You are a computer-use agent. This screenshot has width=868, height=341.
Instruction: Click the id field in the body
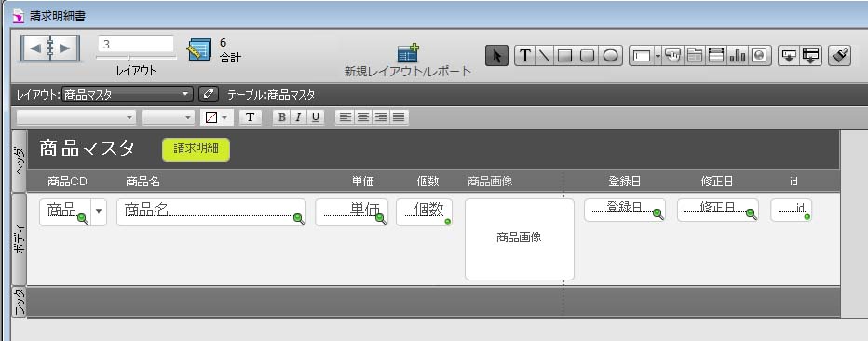click(x=791, y=211)
